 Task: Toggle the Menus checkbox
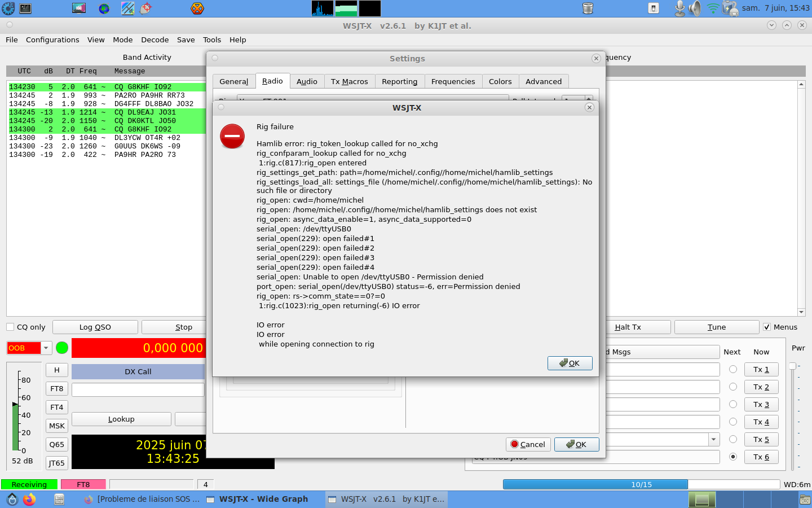[x=767, y=327]
